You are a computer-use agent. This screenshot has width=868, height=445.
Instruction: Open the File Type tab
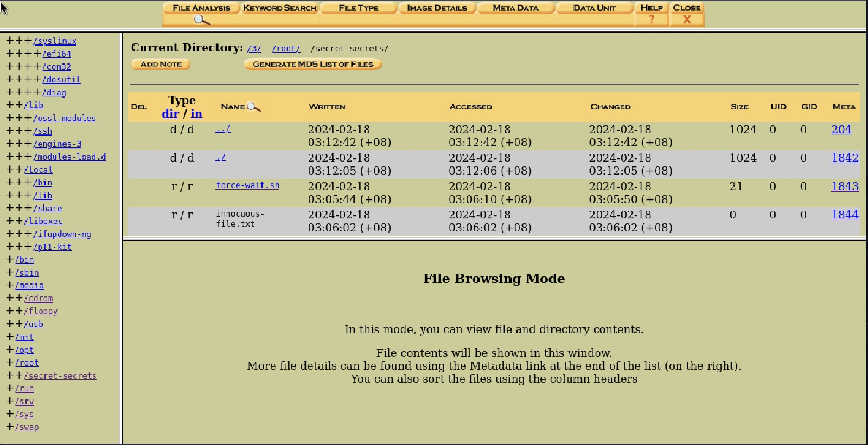359,8
